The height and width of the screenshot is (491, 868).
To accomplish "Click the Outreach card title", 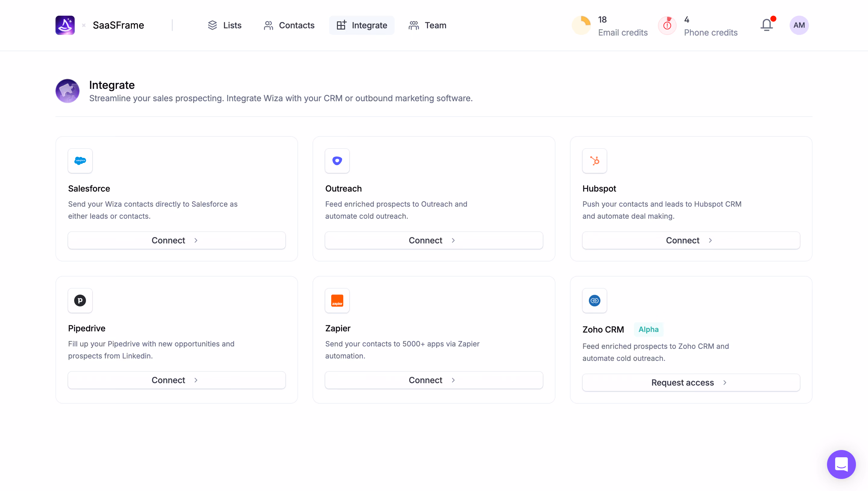I will 343,189.
